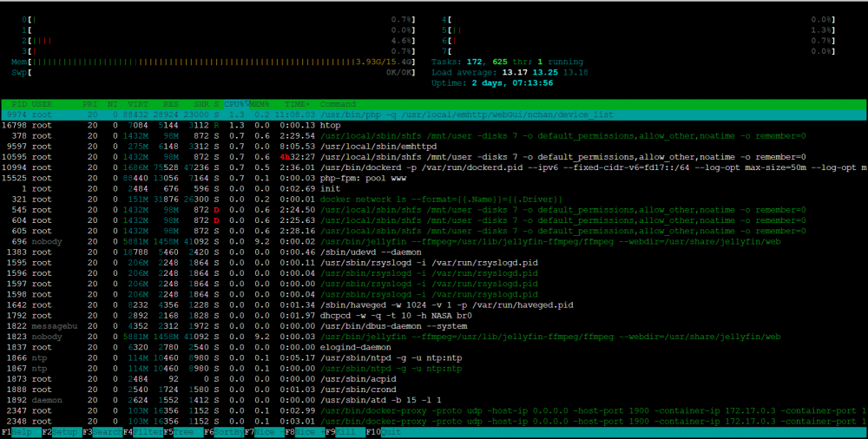Click CPU core 2 usage meter
Image resolution: width=868 pixels, height=439 pixels.
(218, 41)
